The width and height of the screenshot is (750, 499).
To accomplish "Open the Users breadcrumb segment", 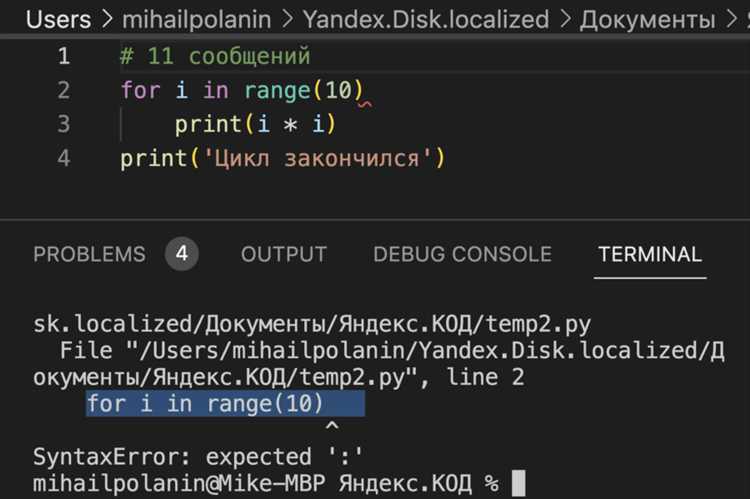I will pos(58,20).
